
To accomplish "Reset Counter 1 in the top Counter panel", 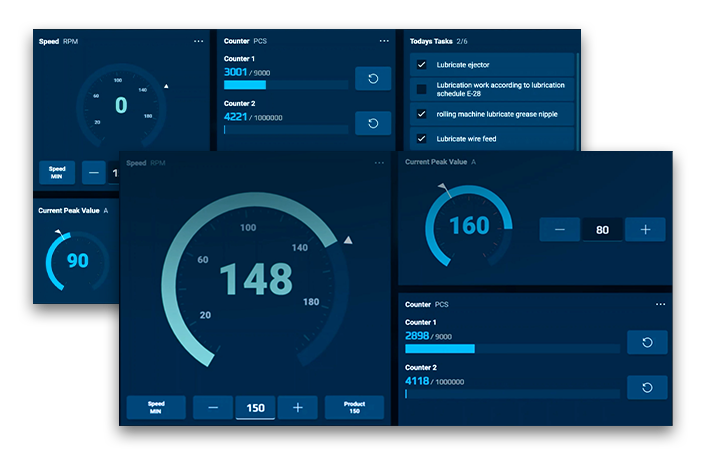I will click(x=373, y=79).
